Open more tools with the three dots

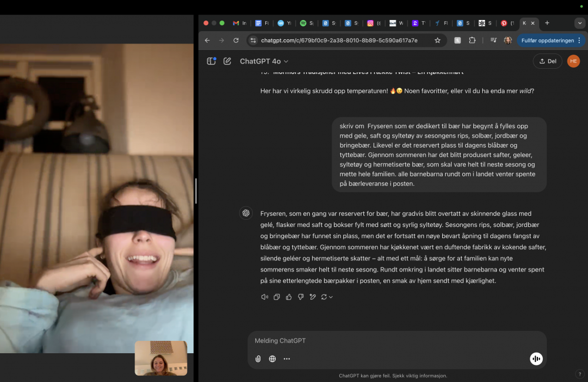click(287, 358)
